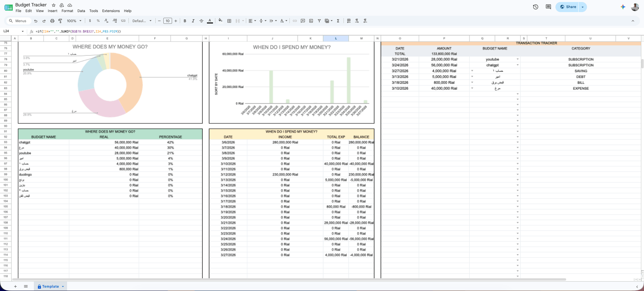Toggle bold formatting
644x291 pixels.
(x=185, y=21)
